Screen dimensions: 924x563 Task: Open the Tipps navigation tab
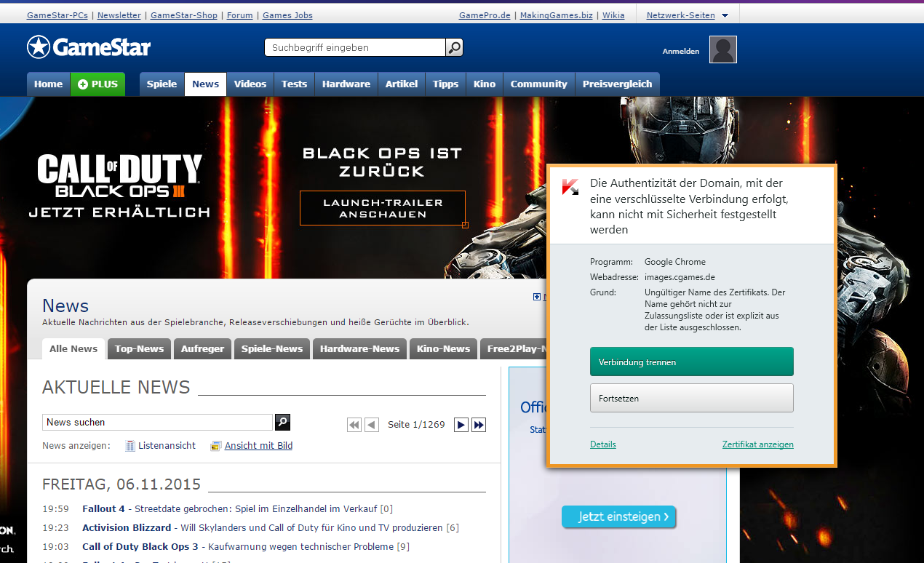click(x=445, y=84)
